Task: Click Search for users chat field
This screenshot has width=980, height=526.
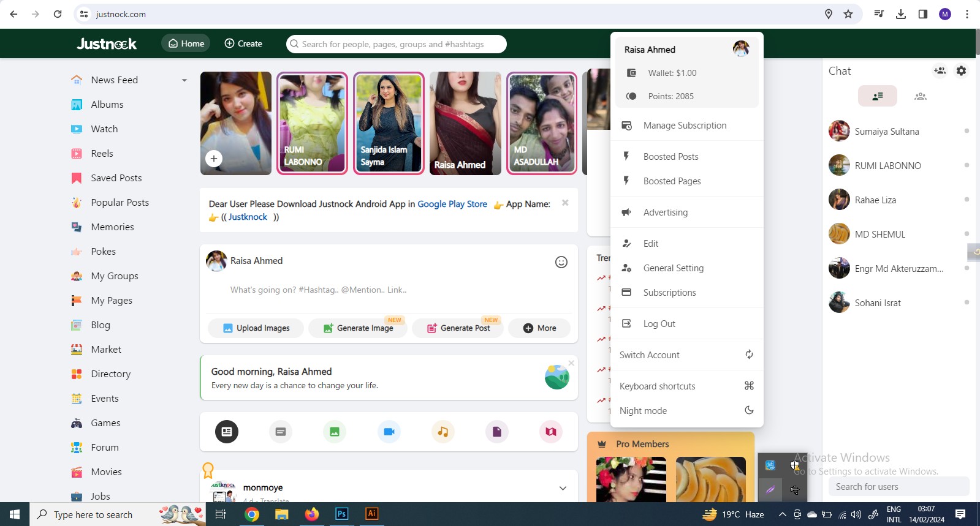Action: (x=898, y=487)
